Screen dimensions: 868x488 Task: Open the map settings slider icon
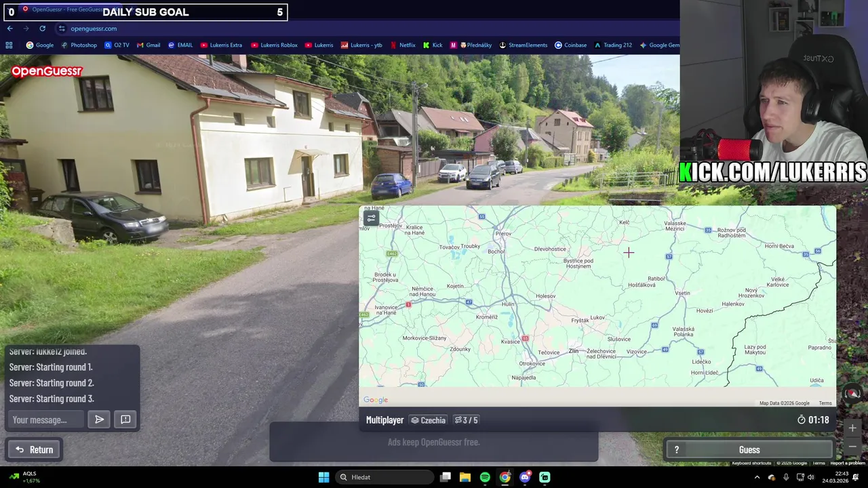click(x=371, y=218)
